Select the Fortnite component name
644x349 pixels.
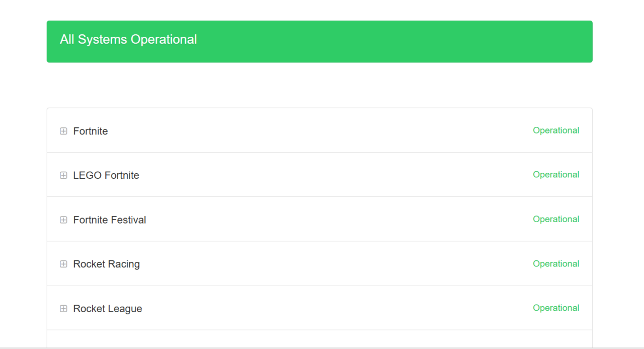click(91, 131)
